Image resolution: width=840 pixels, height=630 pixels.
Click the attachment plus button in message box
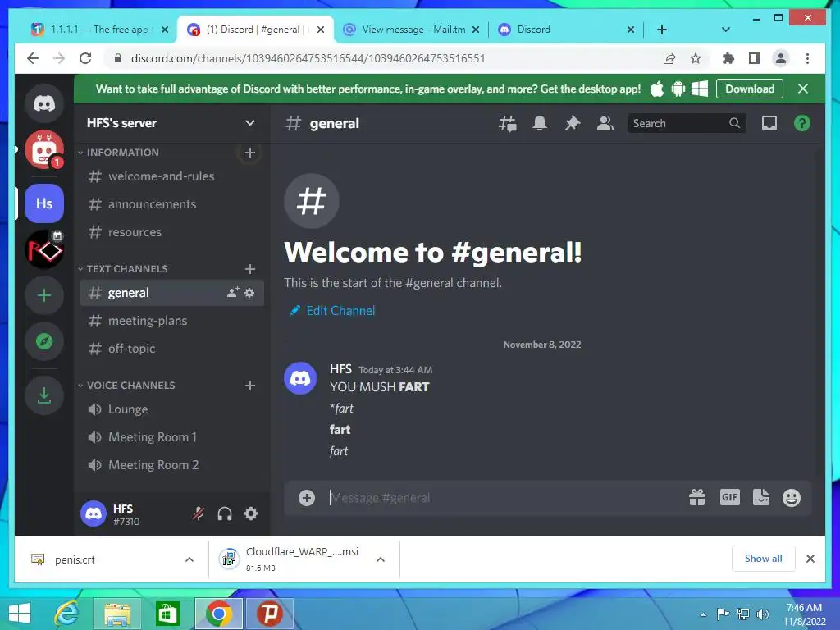point(307,498)
